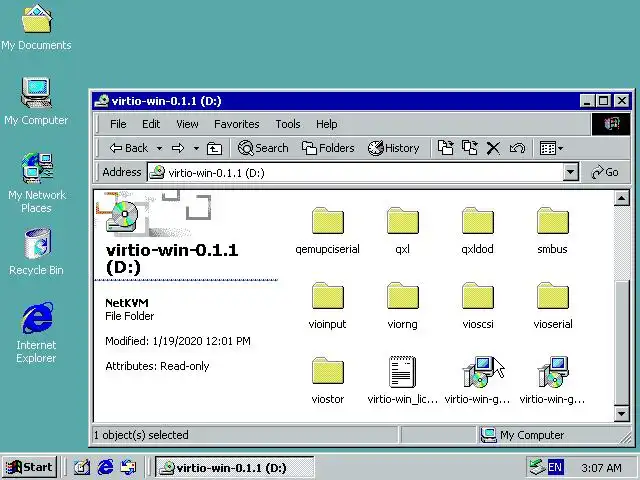Open the qemupciserial folder
640x480 pixels.
click(327, 231)
